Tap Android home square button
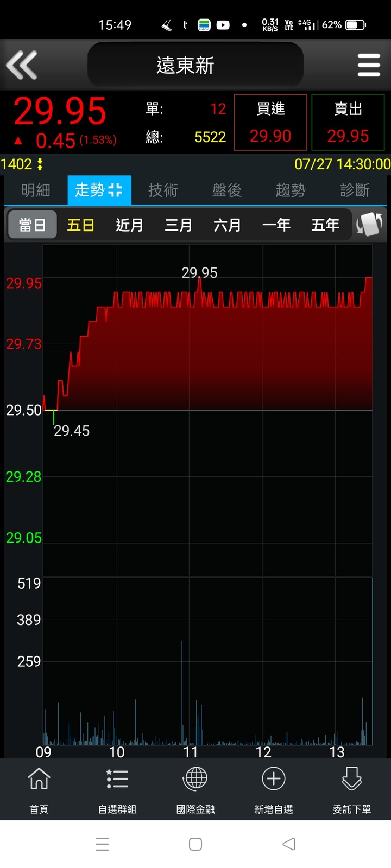 pos(195,844)
